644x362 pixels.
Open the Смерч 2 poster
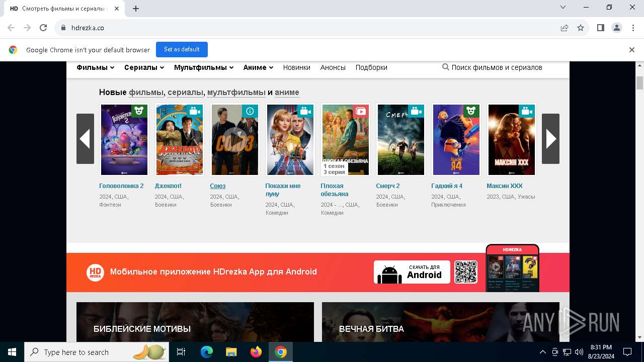click(401, 140)
